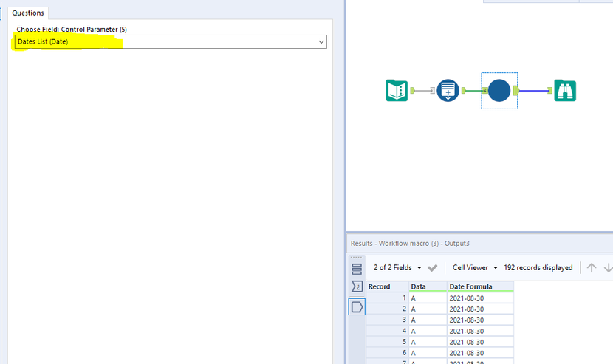613x364 pixels.
Task: Select the Generate Rows tool on canvas
Action: point(448,90)
